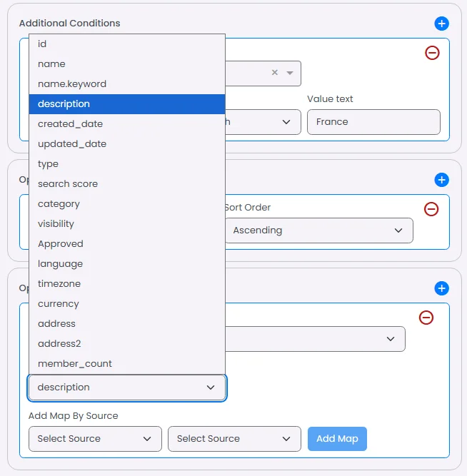Open the second Select Source dropdown

(x=234, y=439)
